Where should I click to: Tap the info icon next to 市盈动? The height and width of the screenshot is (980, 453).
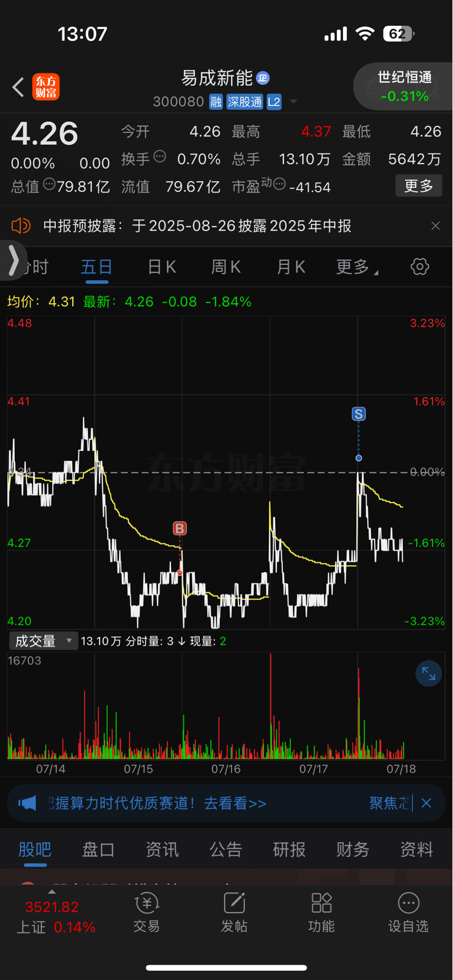280,184
